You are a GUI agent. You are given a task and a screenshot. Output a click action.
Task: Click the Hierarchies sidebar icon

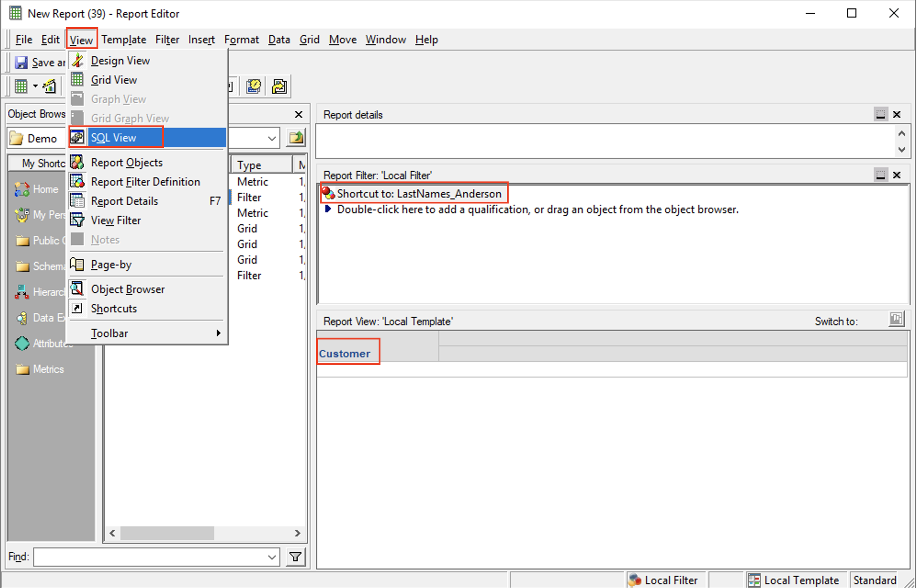point(21,292)
